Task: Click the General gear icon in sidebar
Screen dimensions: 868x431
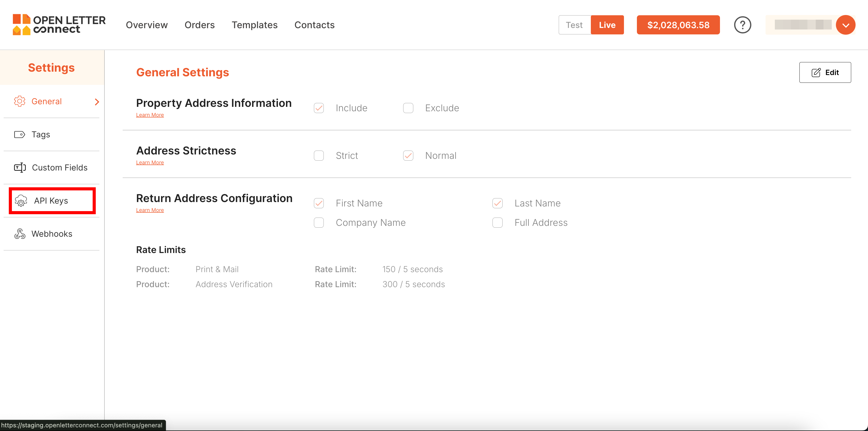Action: pyautogui.click(x=20, y=101)
